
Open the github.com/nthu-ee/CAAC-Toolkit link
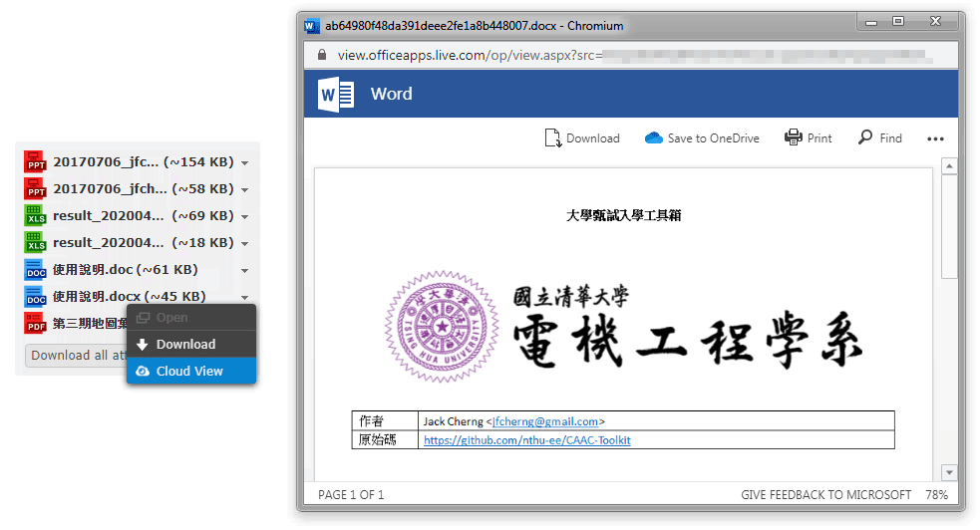tap(526, 440)
